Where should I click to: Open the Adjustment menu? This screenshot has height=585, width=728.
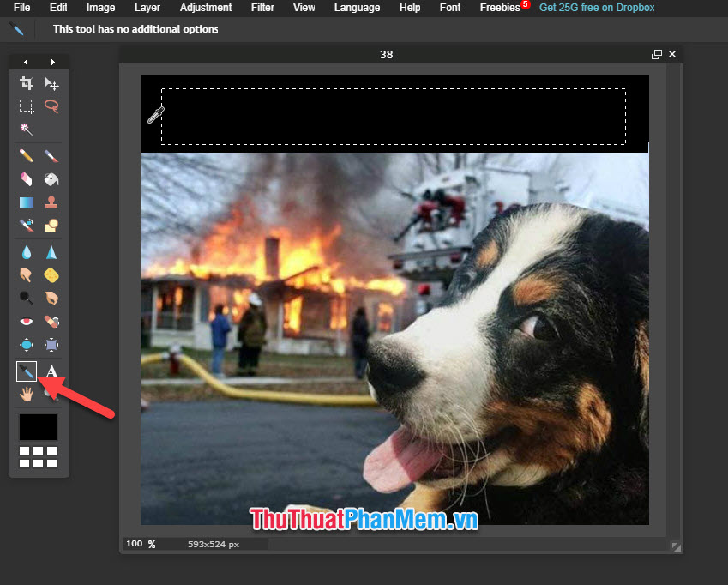206,8
